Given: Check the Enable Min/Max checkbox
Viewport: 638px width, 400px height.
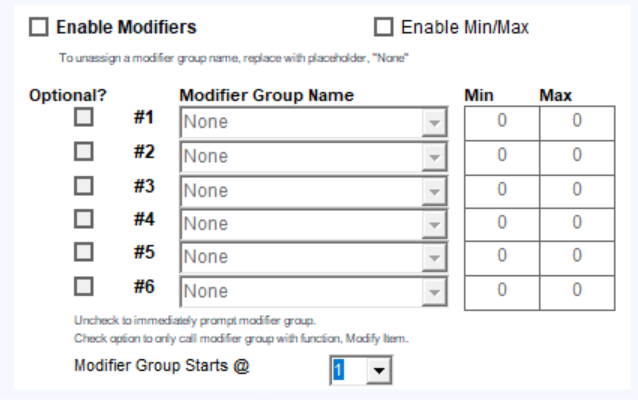Looking at the screenshot, I should (383, 28).
